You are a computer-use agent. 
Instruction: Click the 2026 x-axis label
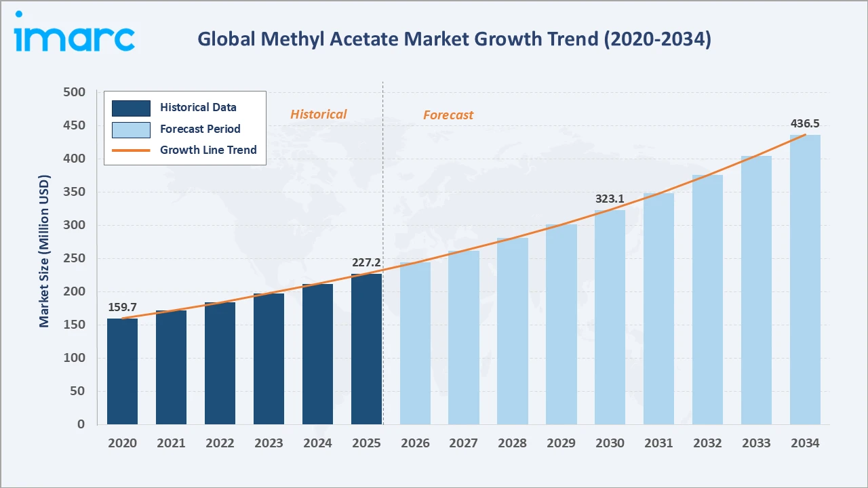[x=415, y=443]
